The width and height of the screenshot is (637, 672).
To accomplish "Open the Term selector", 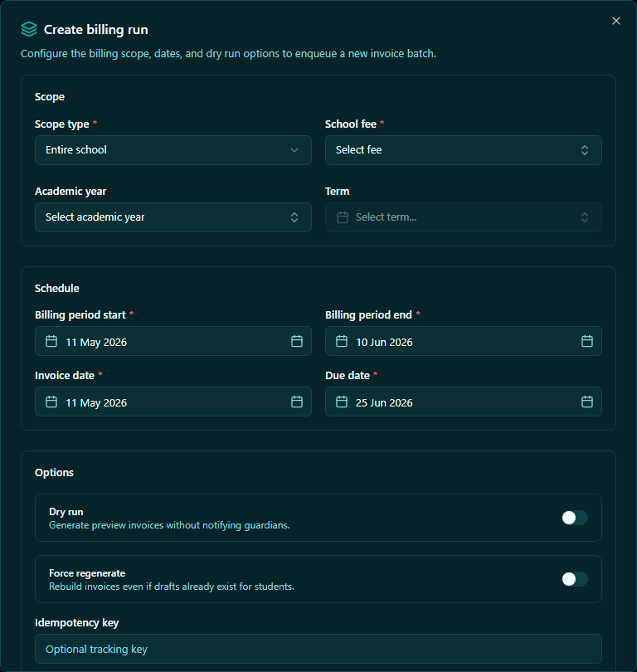I will coord(463,217).
